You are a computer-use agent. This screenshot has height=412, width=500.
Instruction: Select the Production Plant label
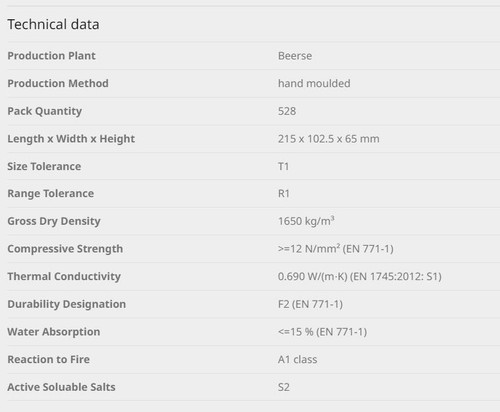[x=51, y=55]
